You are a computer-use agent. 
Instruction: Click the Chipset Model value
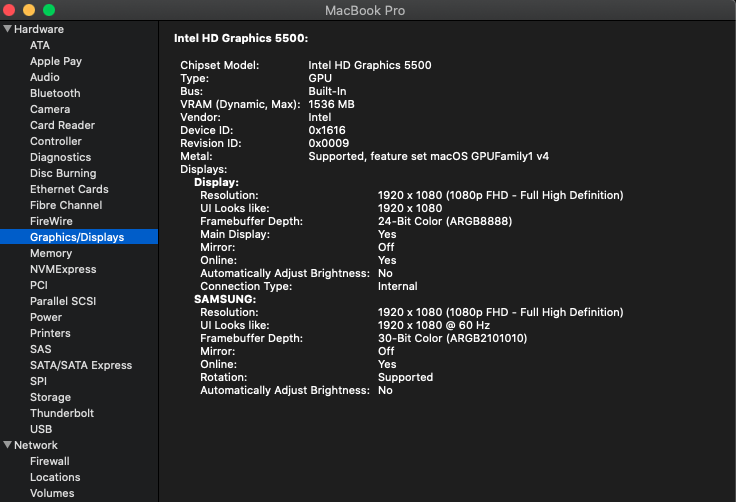click(x=369, y=65)
